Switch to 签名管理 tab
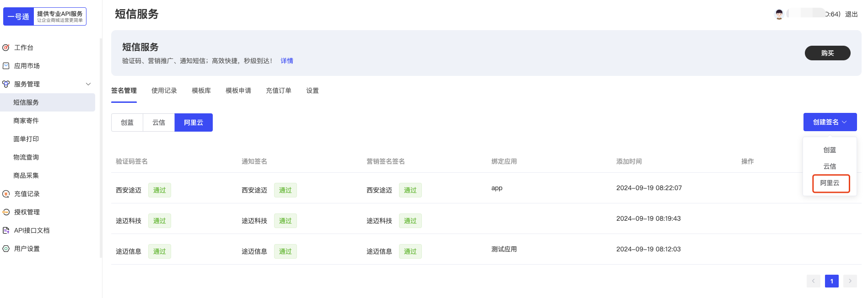868x298 pixels. (x=124, y=90)
